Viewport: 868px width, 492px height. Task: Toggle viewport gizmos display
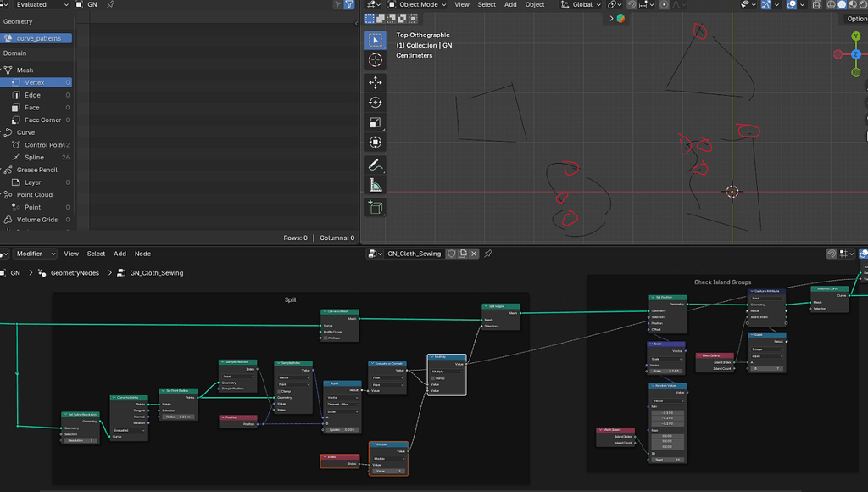pyautogui.click(x=766, y=4)
